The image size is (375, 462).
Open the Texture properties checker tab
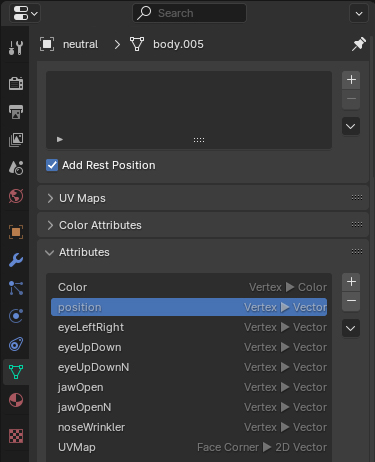click(x=16, y=436)
